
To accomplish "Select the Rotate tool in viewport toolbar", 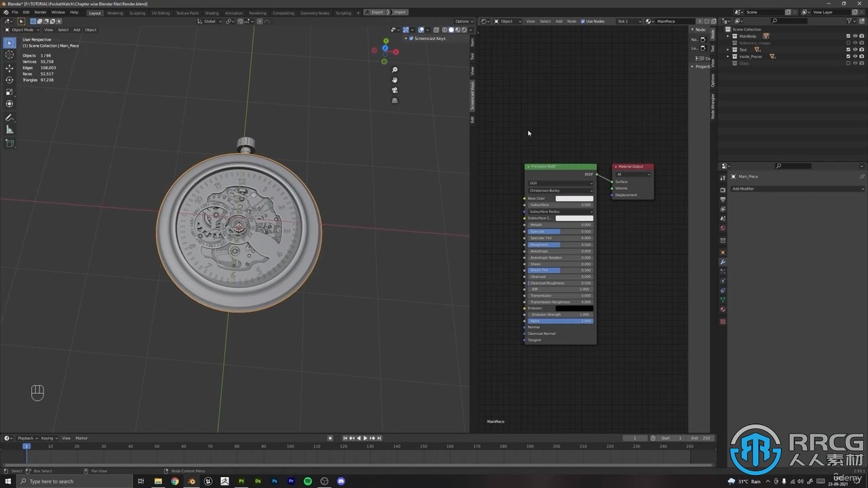I will (x=9, y=80).
